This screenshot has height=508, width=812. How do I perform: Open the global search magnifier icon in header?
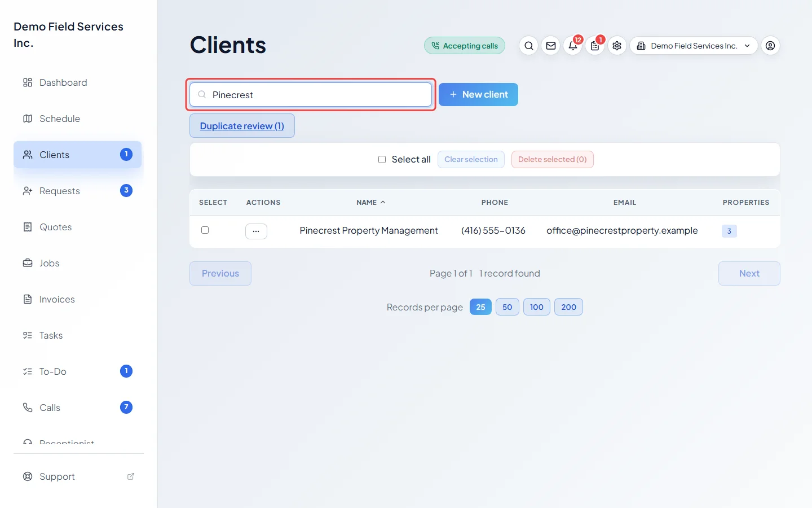point(528,46)
